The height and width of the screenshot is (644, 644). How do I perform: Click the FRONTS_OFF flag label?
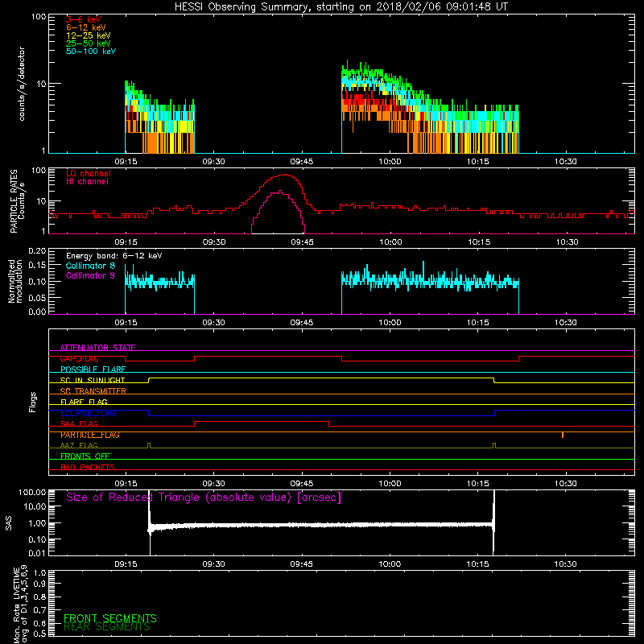click(x=85, y=456)
